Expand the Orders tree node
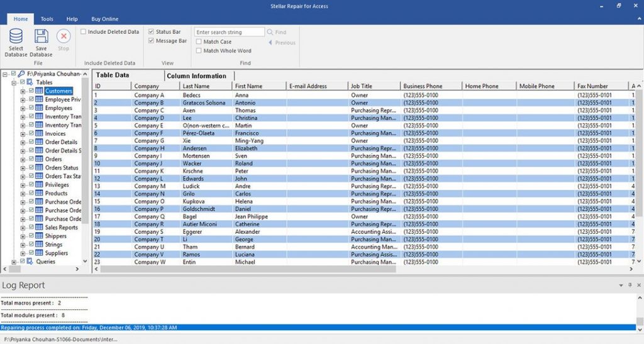The width and height of the screenshot is (644, 344). 23,159
